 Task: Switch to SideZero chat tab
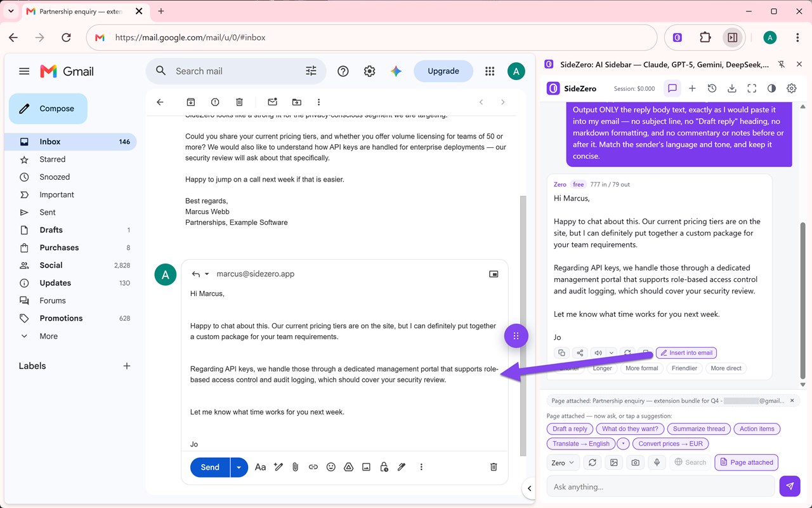[672, 88]
